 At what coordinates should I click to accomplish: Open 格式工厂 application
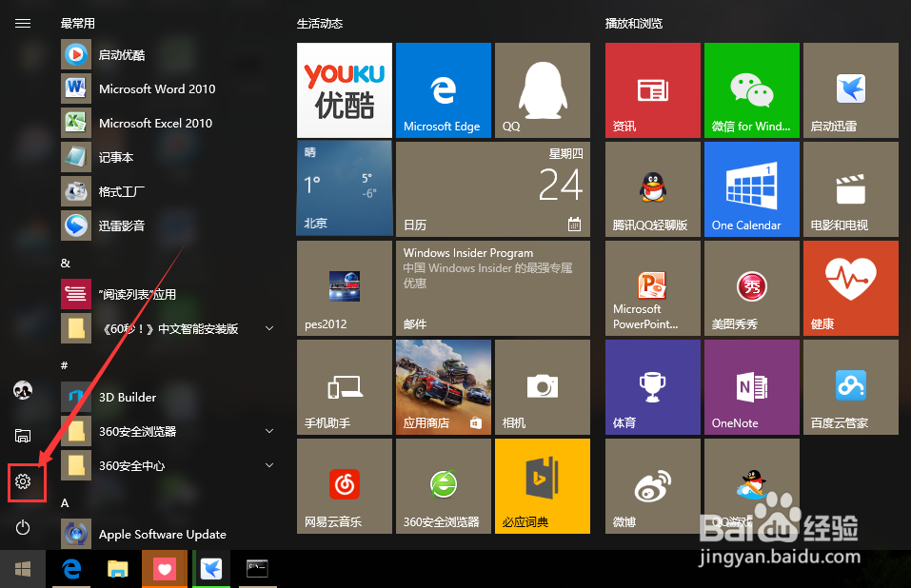click(x=168, y=191)
